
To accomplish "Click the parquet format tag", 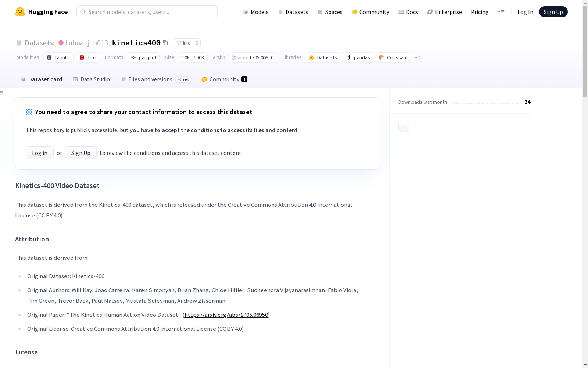I will pyautogui.click(x=144, y=57).
